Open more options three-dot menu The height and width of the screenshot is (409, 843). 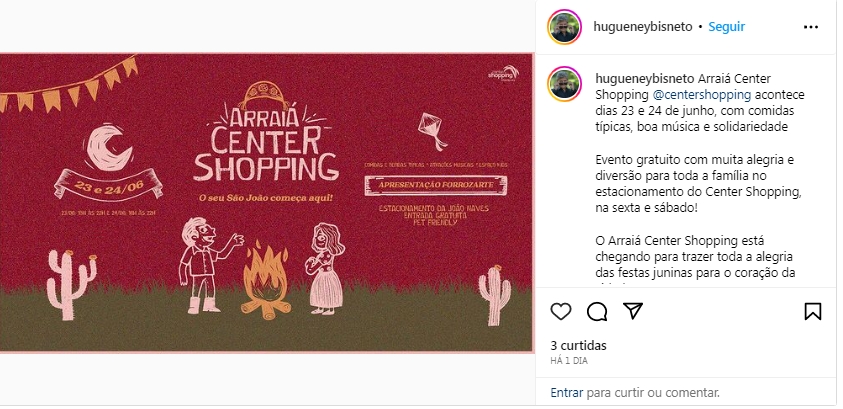click(x=811, y=27)
